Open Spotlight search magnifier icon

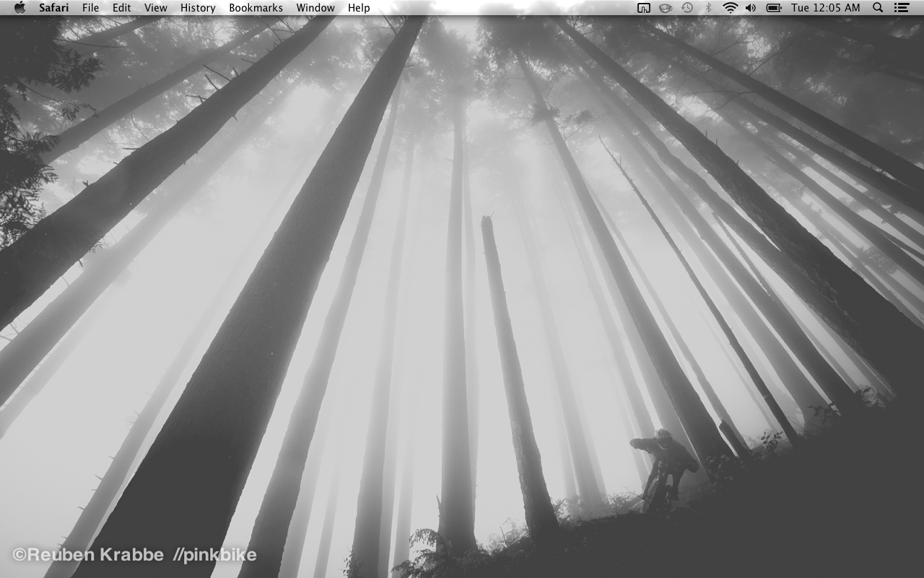coord(878,8)
